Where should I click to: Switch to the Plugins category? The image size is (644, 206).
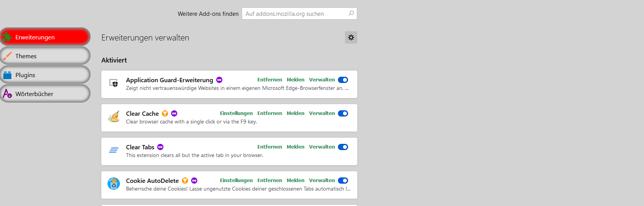point(45,75)
